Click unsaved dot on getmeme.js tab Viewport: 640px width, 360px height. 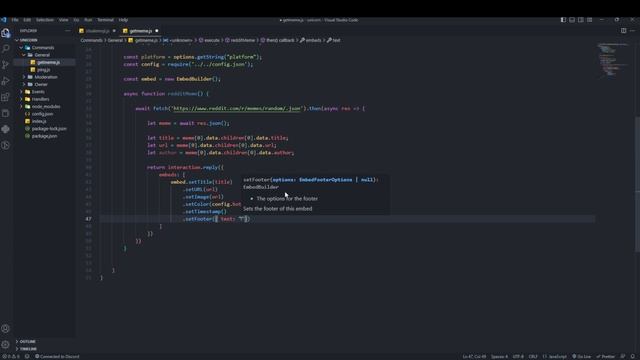pos(157,31)
